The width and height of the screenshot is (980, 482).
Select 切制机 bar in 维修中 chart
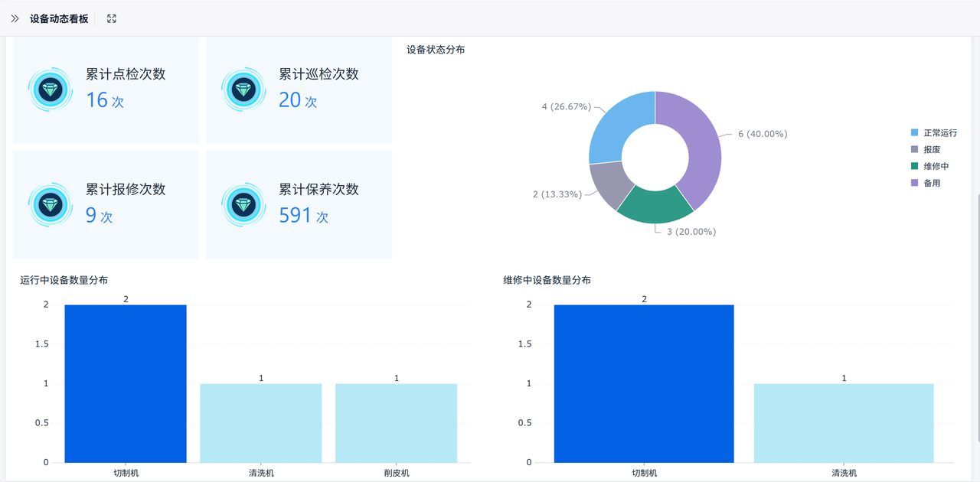tap(644, 383)
